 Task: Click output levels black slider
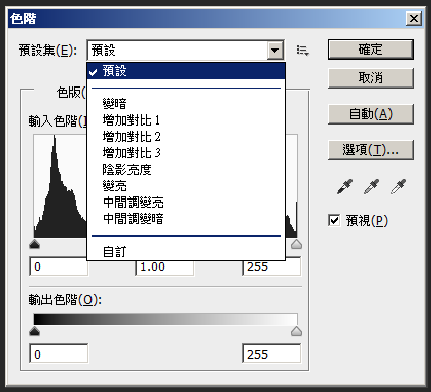(x=35, y=331)
